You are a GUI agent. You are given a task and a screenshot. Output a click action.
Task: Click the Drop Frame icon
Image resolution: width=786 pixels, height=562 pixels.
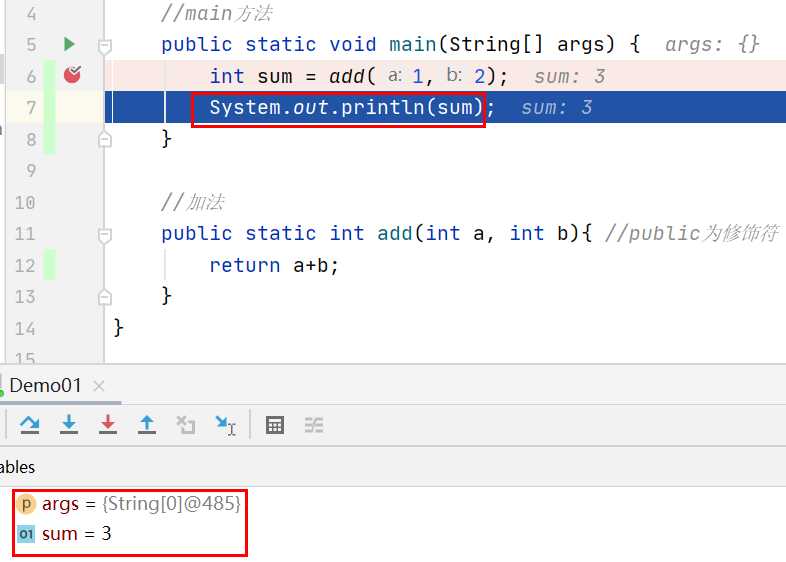(x=186, y=425)
